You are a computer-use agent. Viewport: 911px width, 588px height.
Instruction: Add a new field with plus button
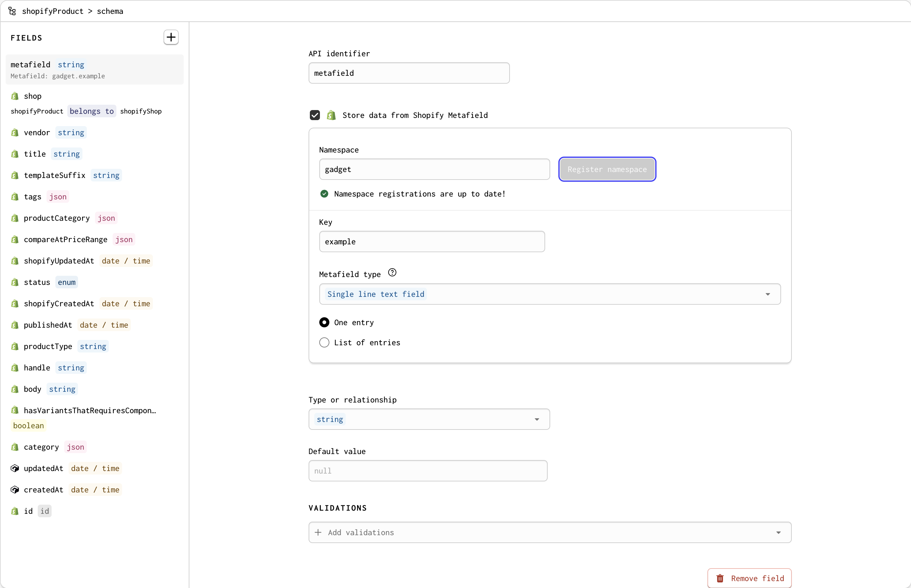(171, 37)
